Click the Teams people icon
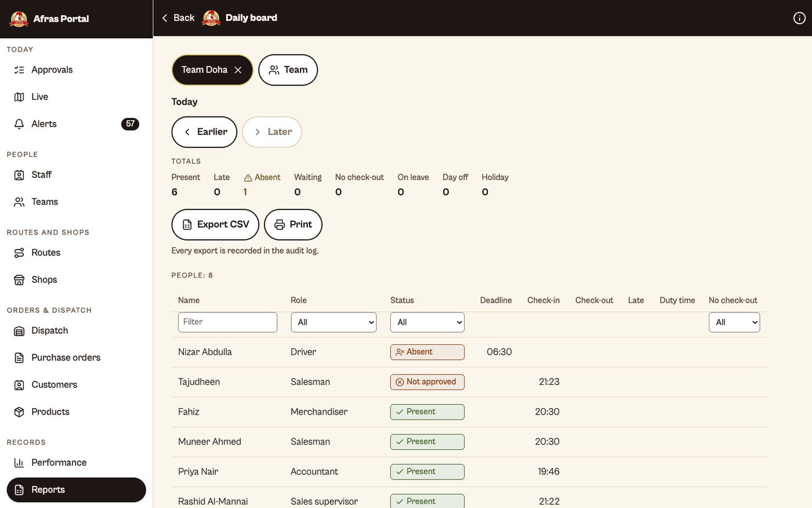Screen dimensions: 812x508 coord(19,202)
